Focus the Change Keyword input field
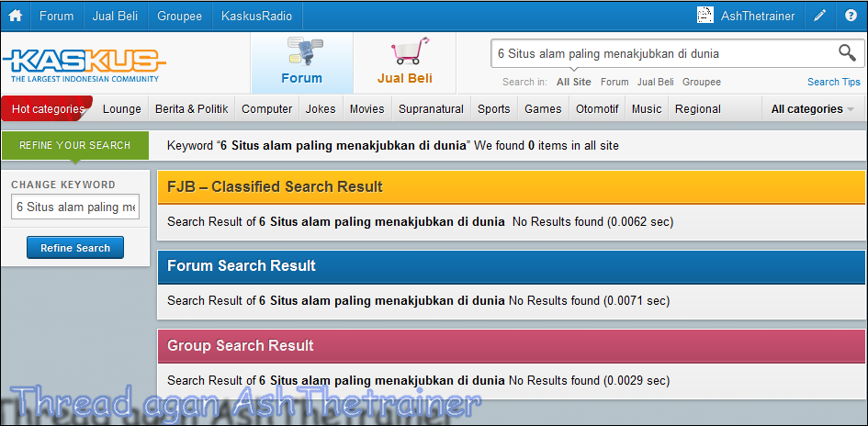 [75, 207]
